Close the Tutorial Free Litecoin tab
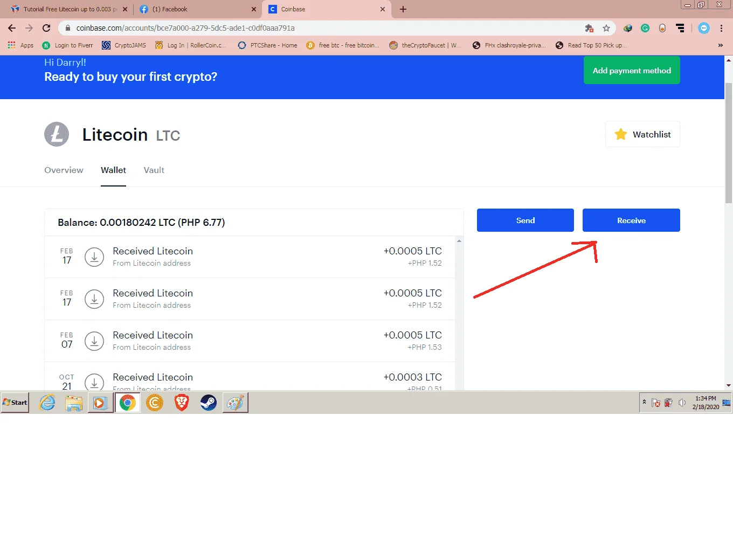Viewport: 733px width, 560px height. (125, 9)
